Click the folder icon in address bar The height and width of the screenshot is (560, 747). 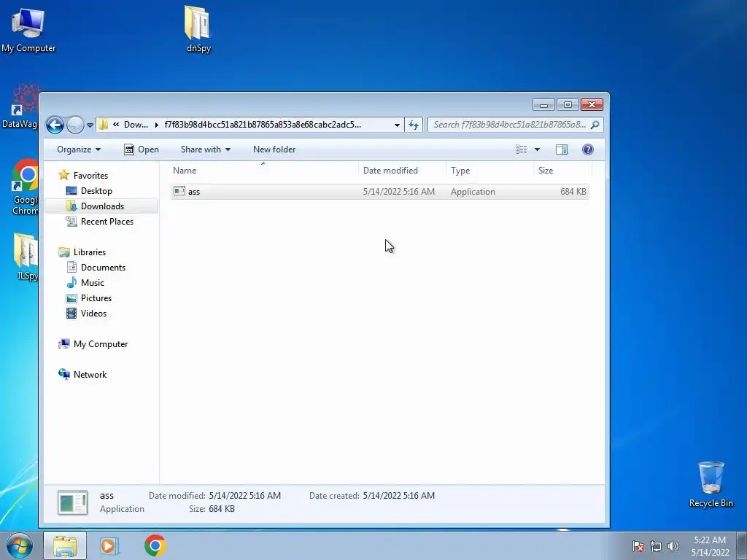tap(104, 125)
